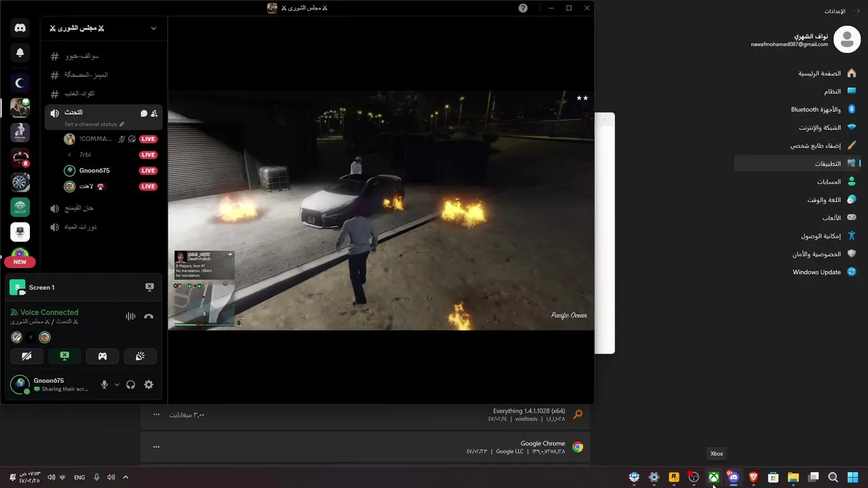Open chat for التحدث voice channel
868x488 pixels.
tap(144, 113)
